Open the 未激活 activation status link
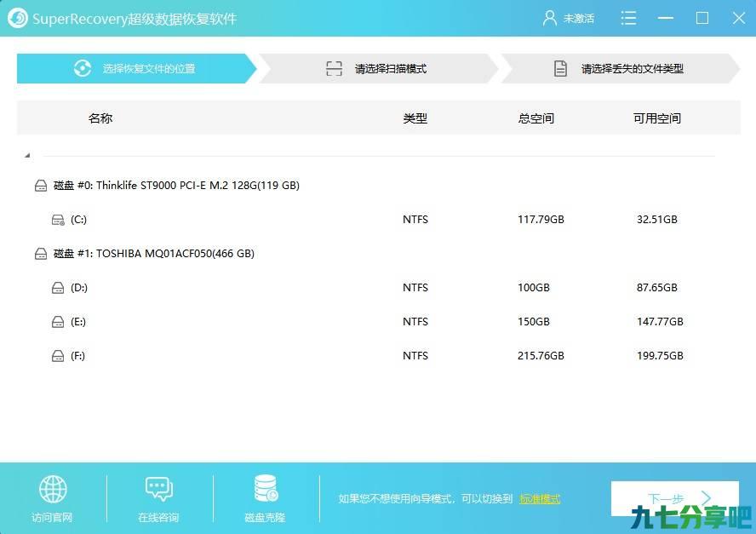756x534 pixels. click(578, 19)
